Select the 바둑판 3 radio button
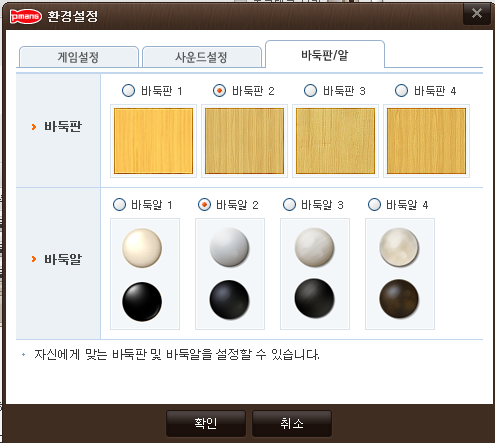Viewport: 495px width, 443px height. click(310, 90)
